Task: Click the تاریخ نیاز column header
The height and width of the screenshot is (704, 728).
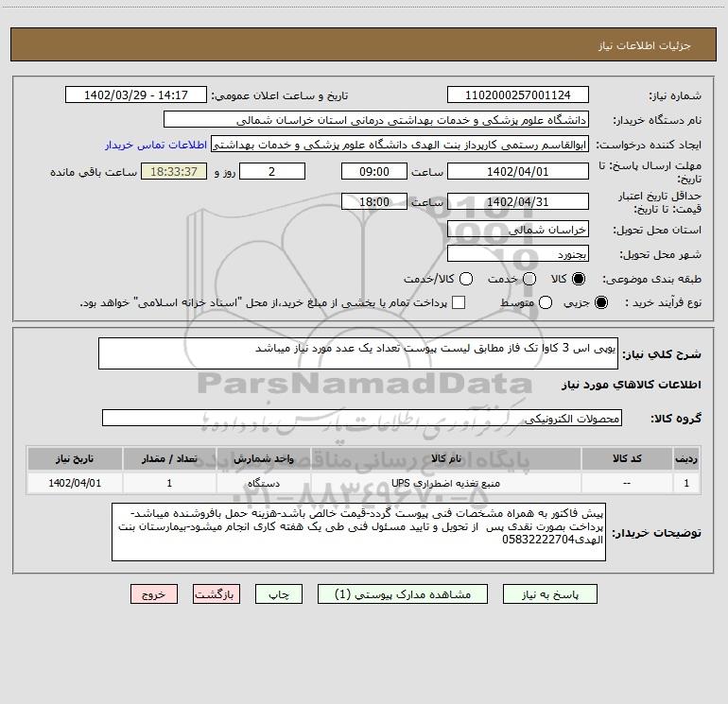Action: pyautogui.click(x=75, y=458)
